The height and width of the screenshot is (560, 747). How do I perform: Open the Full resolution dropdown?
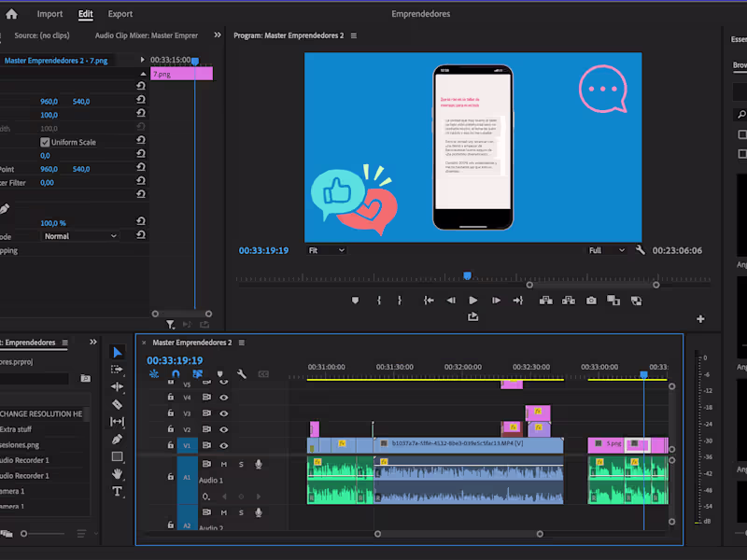pos(605,250)
